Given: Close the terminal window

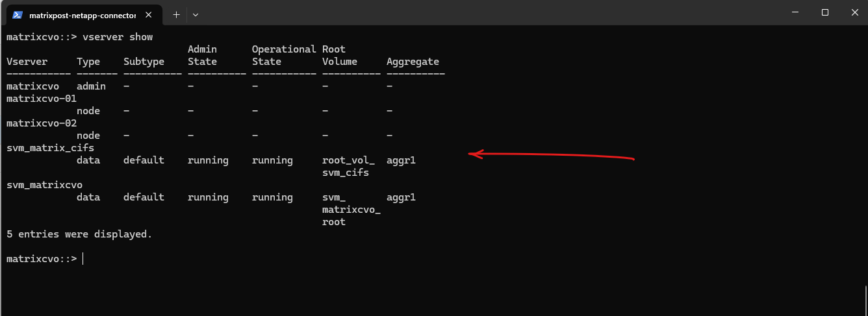Looking at the screenshot, I should pos(854,12).
